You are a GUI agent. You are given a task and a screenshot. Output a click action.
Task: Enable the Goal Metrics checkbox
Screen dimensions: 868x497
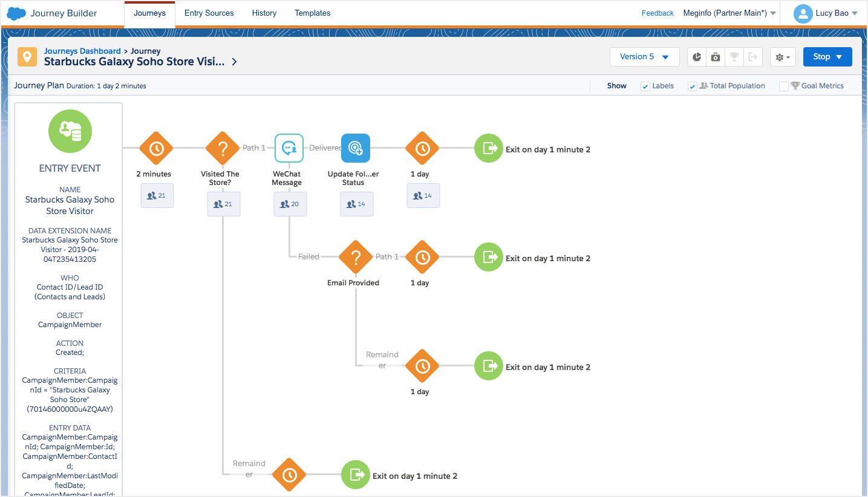click(784, 86)
